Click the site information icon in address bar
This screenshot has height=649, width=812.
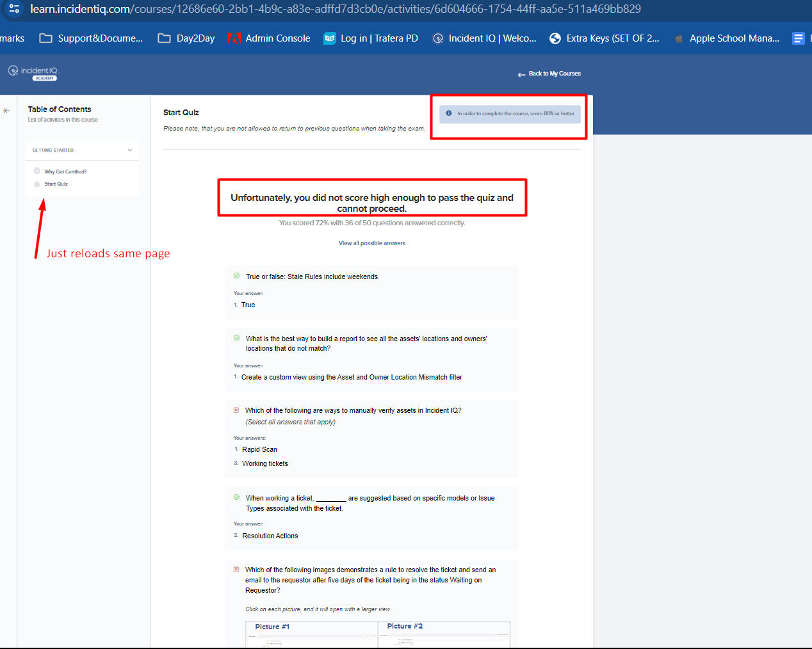[x=14, y=9]
